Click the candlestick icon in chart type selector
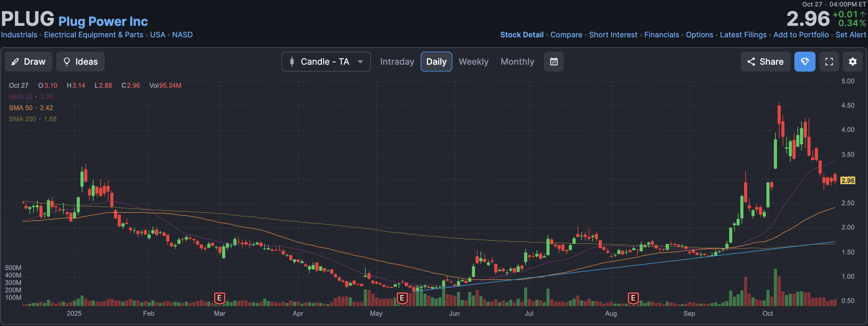The image size is (868, 326). point(292,61)
